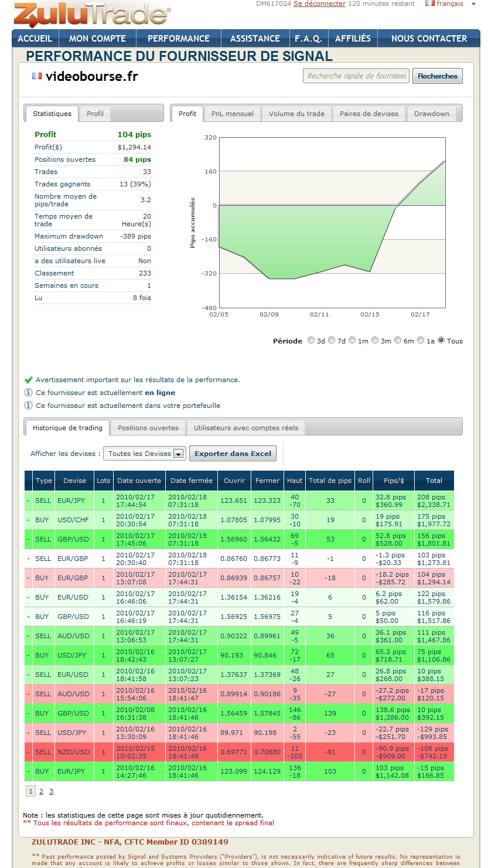Open PERFORMANCE in the main navigation
Image resolution: width=488 pixels, height=868 pixels.
click(178, 39)
